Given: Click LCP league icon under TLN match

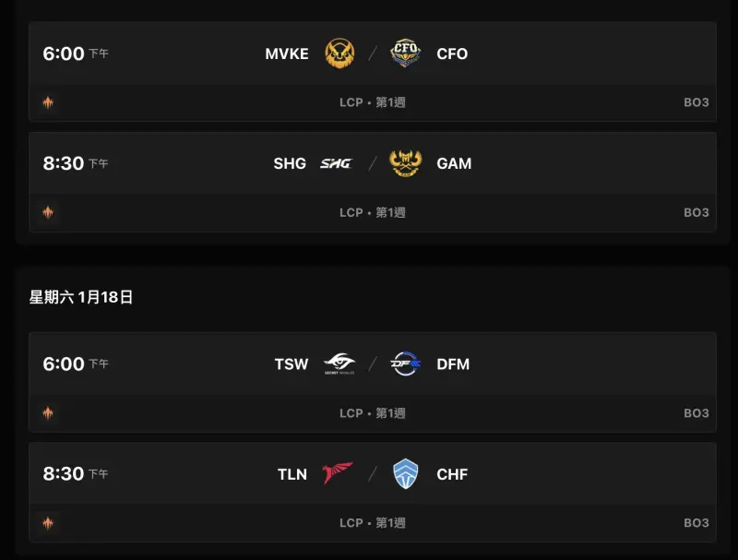Looking at the screenshot, I should [48, 523].
